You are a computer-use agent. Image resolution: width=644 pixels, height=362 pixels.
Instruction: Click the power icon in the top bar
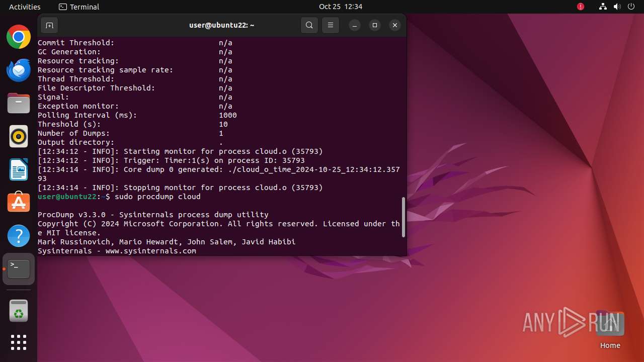[631, 7]
